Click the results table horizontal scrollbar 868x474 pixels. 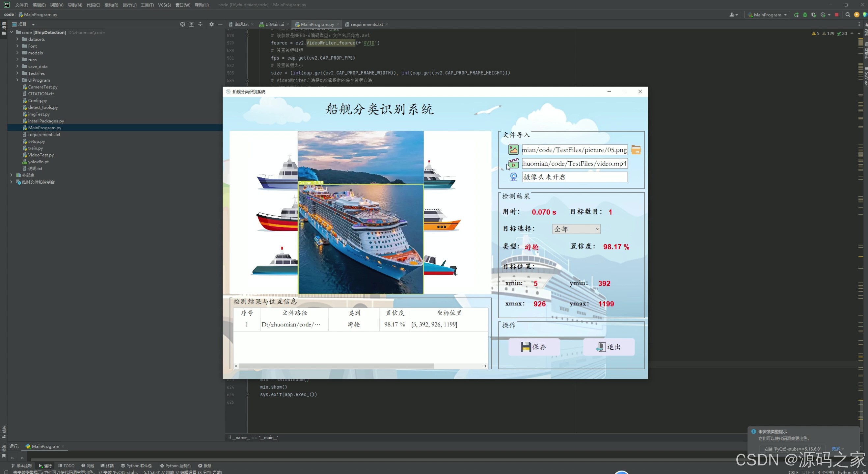point(336,366)
